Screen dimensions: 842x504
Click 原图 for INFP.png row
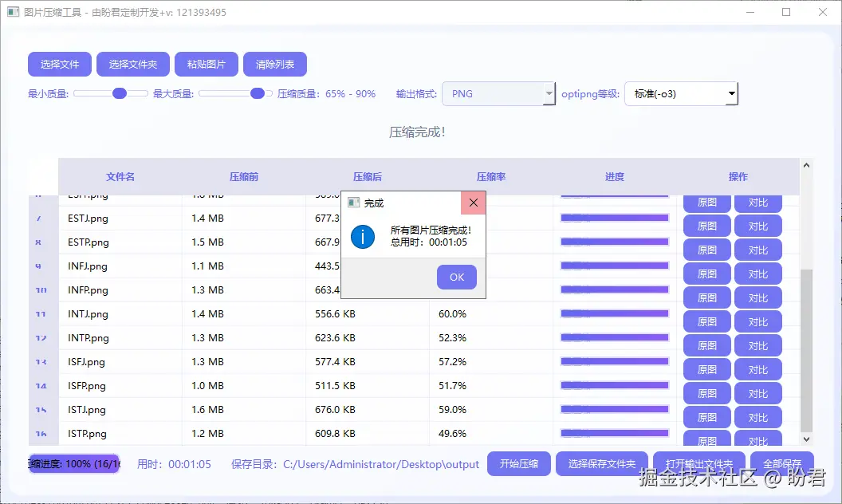[x=706, y=297]
